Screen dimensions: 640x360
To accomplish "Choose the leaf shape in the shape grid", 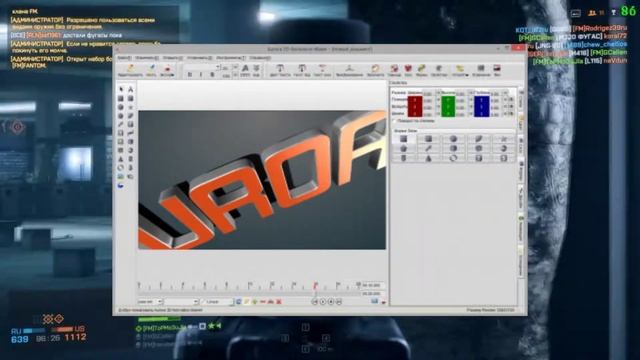I will click(x=478, y=139).
